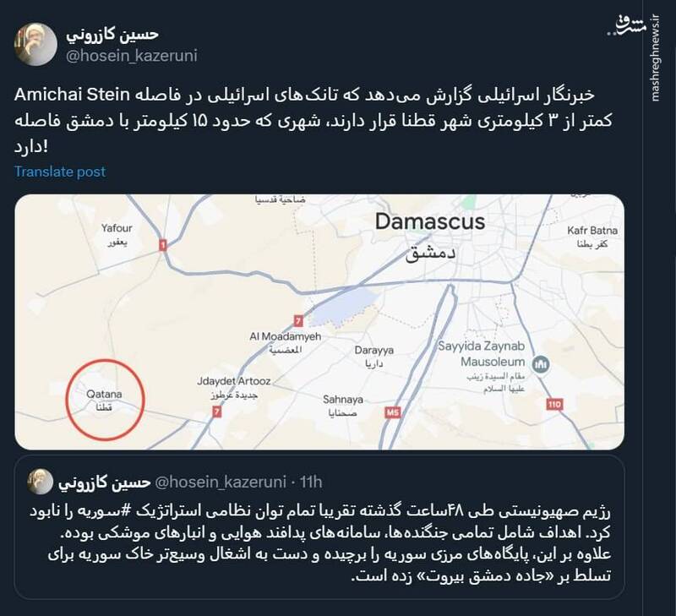The height and width of the screenshot is (616, 676).
Task: Click the M5 highway shield on map
Action: pyautogui.click(x=392, y=412)
